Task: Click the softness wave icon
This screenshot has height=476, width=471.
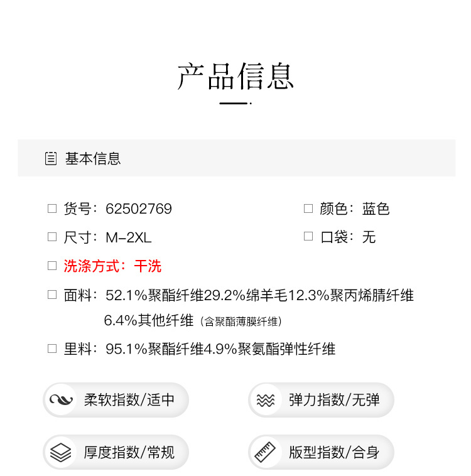Action: (x=62, y=400)
